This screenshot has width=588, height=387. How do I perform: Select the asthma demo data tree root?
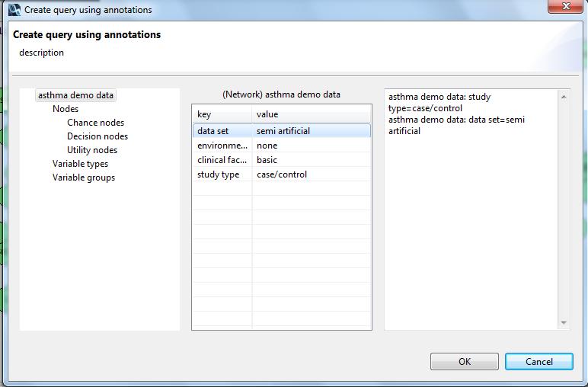click(75, 95)
